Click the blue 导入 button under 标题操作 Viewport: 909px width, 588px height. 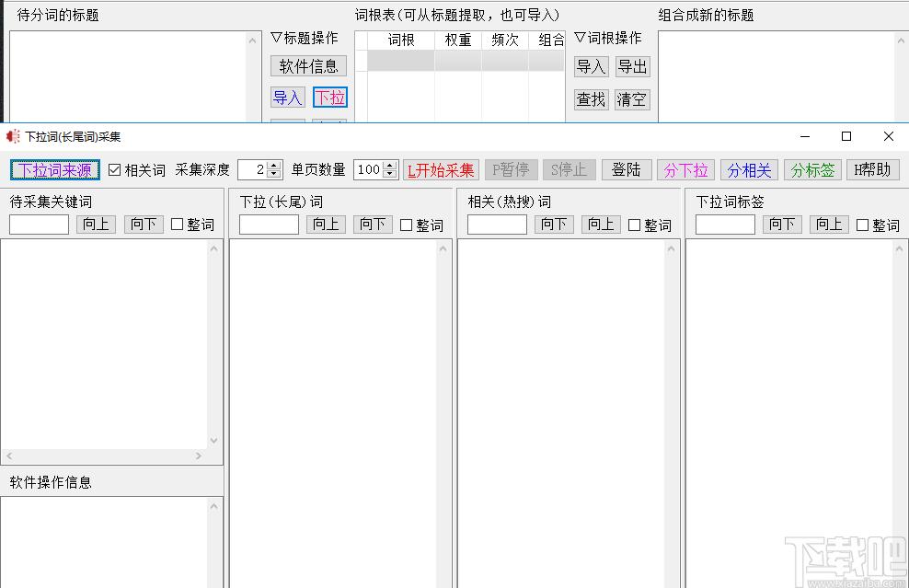coord(288,98)
